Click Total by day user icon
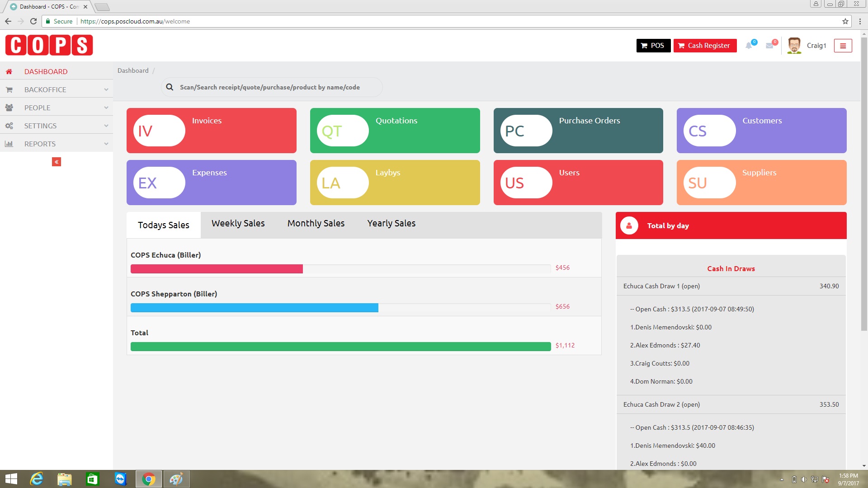This screenshot has height=488, width=868. pos(629,225)
